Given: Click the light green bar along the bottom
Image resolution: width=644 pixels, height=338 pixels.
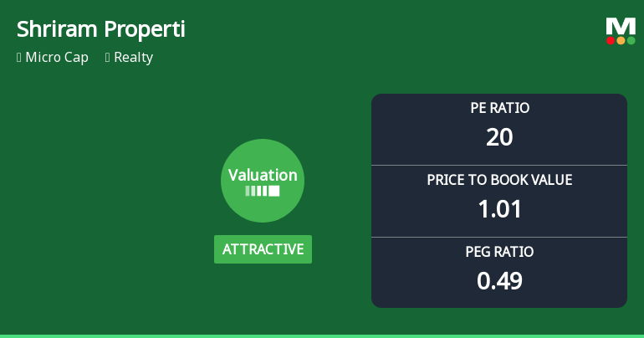Looking at the screenshot, I should pyautogui.click(x=322, y=335).
